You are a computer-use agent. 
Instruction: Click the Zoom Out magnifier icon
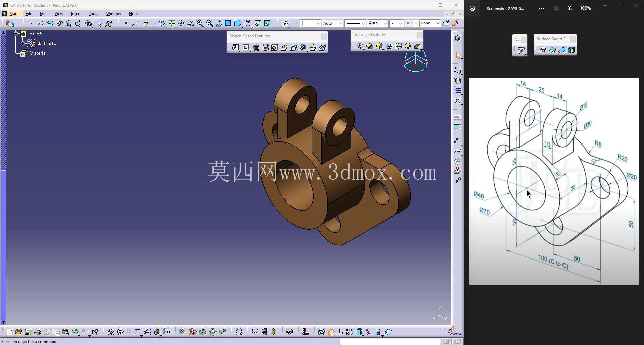(209, 23)
